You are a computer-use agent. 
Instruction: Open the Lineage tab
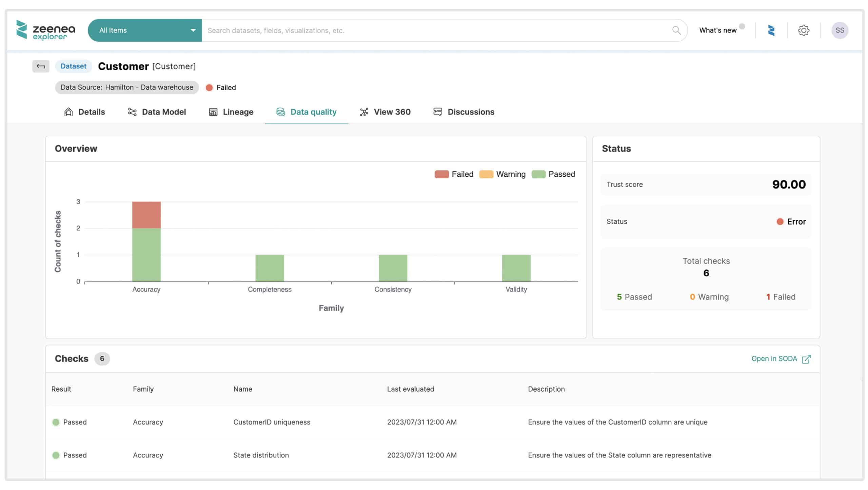231,112
